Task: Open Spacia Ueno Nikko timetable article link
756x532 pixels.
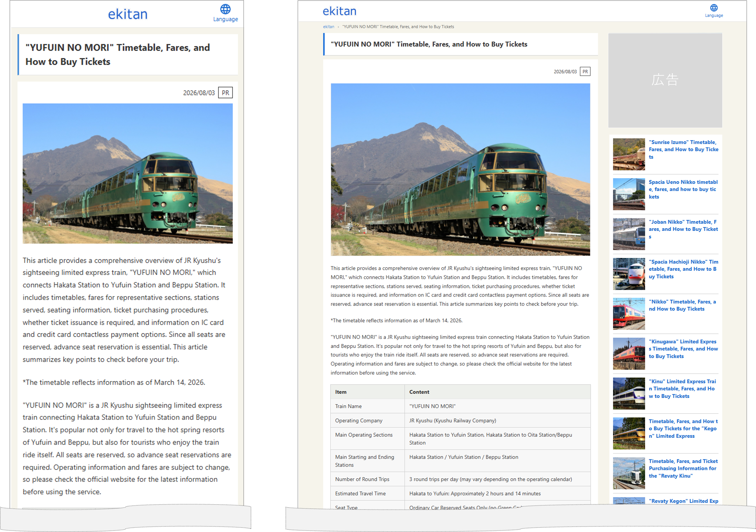Action: click(683, 189)
